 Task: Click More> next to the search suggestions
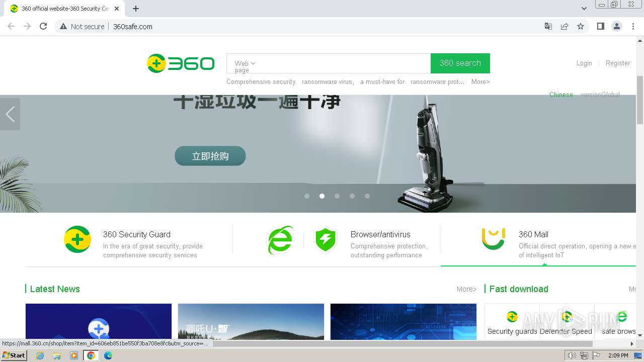coord(480,81)
